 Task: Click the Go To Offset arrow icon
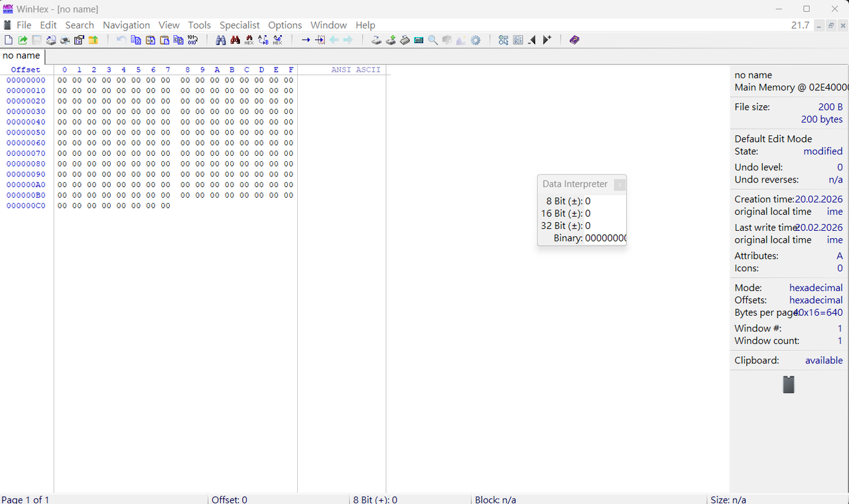pyautogui.click(x=306, y=40)
